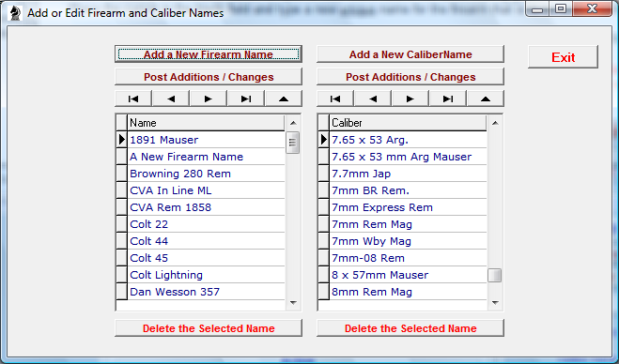Select the A New Firearm Name row
619x364 pixels.
pyautogui.click(x=206, y=157)
